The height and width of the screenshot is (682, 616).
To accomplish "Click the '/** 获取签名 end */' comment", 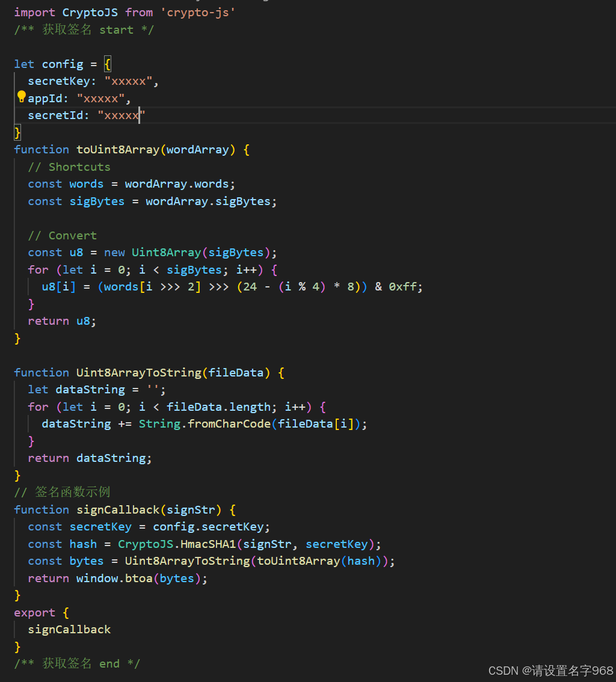I will [77, 664].
